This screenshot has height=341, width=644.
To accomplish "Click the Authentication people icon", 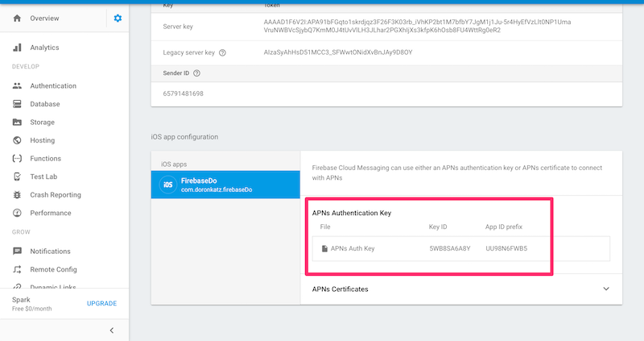I will tap(17, 85).
